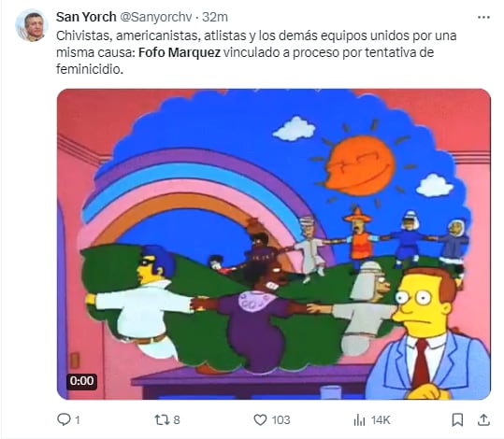504x439 pixels.
Task: Click the smiling sun in the video
Action: [360, 166]
